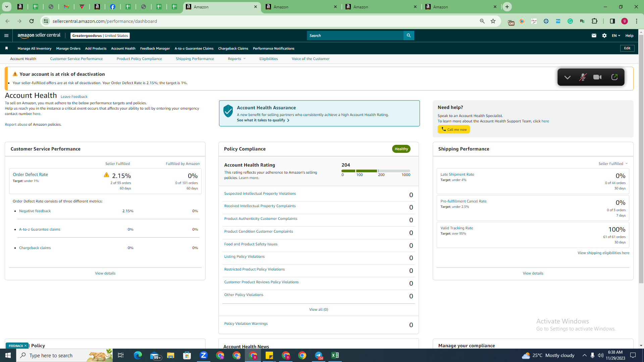Toggle the muted microphone on call widget

[x=583, y=77]
